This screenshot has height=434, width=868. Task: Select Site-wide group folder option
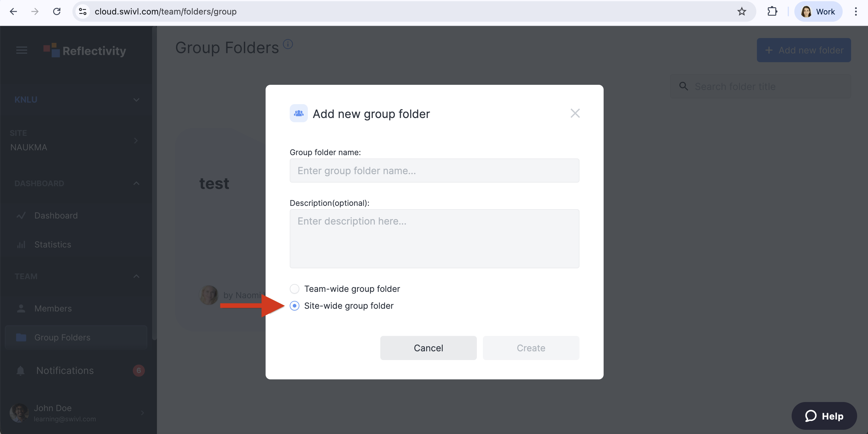click(x=295, y=306)
